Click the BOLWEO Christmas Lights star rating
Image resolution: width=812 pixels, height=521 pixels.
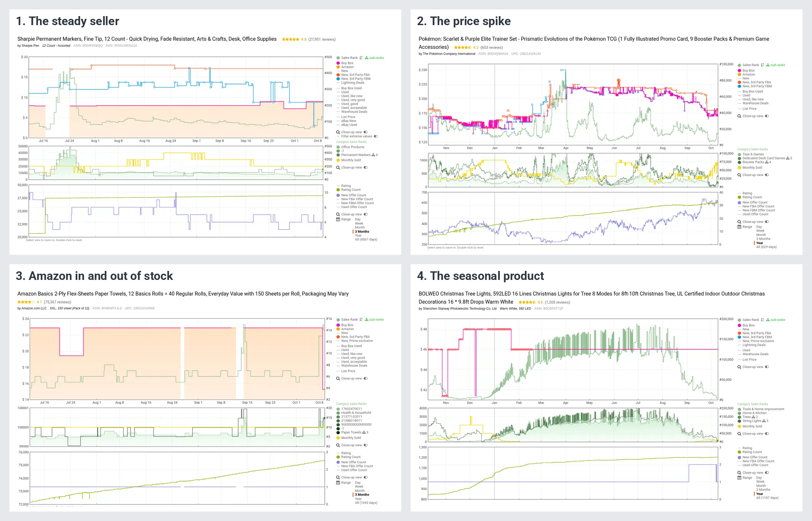coord(527,302)
